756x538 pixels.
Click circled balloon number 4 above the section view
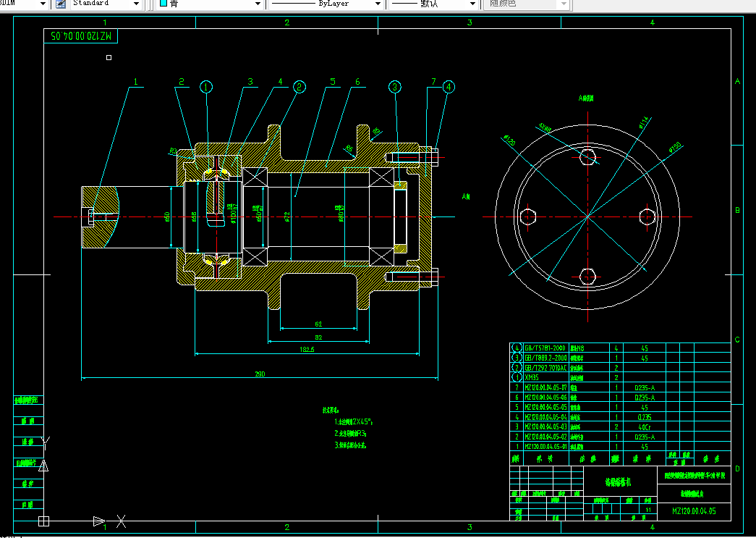449,87
